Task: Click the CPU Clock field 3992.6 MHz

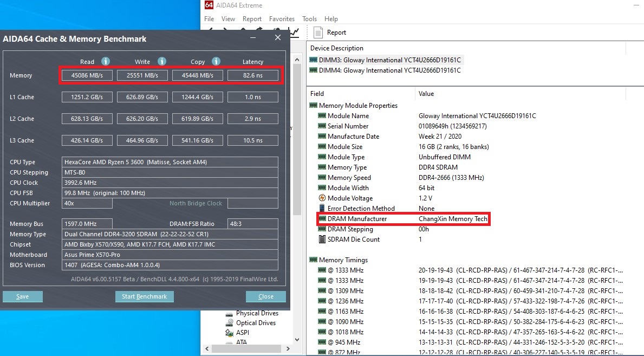Action: coord(170,183)
